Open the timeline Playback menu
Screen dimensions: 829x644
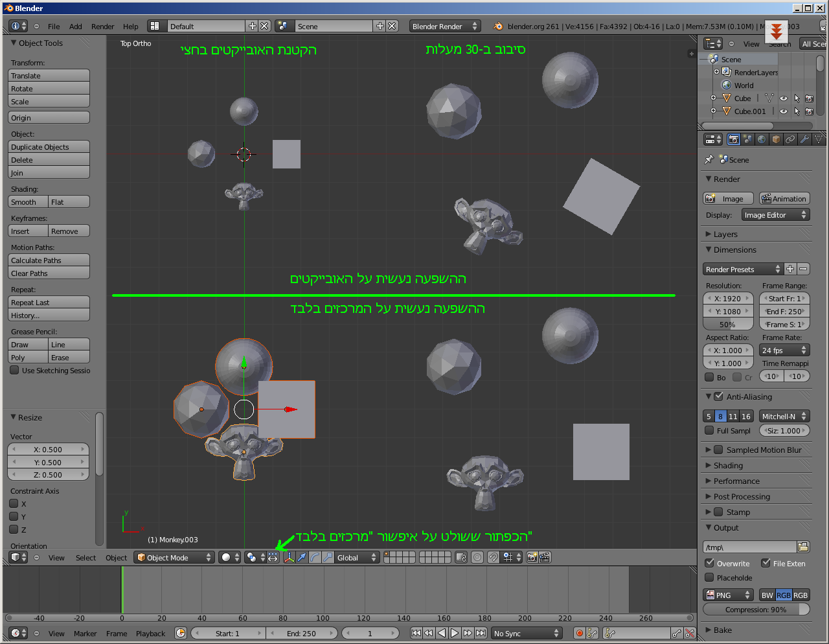coord(150,633)
